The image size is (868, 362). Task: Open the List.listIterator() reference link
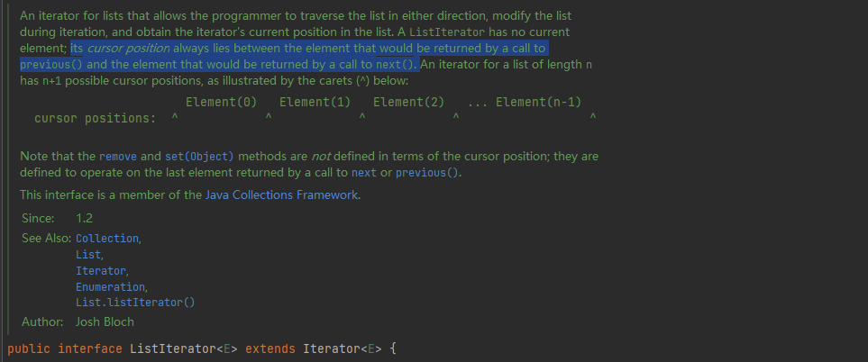click(135, 303)
